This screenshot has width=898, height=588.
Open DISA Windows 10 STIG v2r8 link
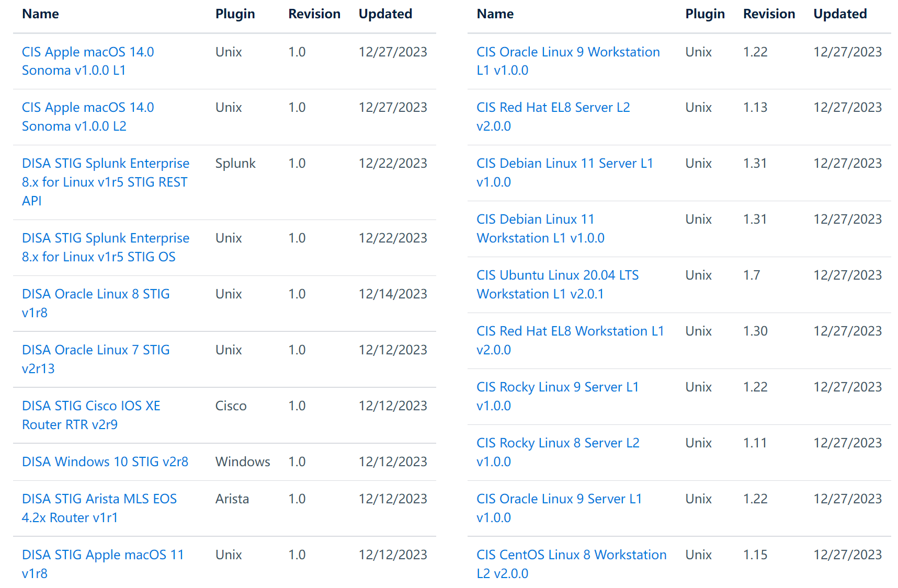[105, 462]
